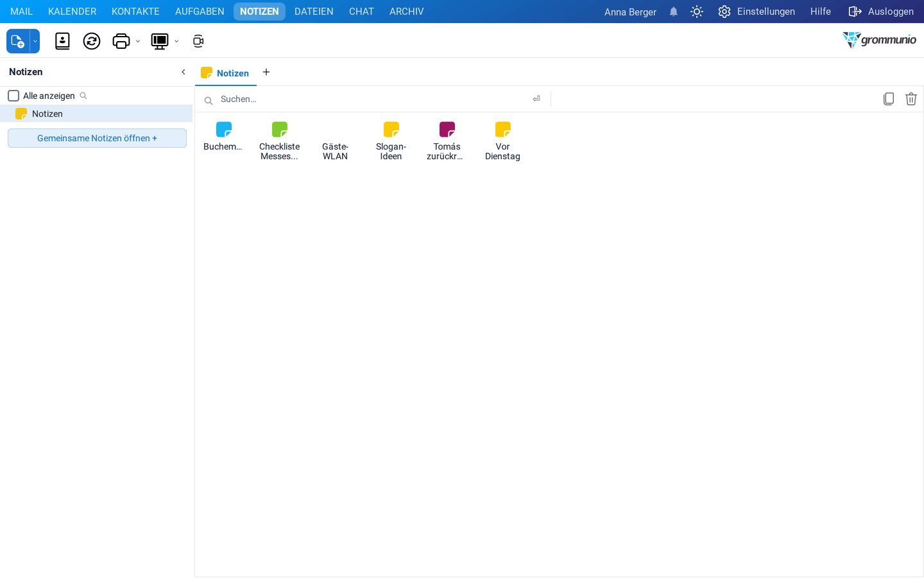The width and height of the screenshot is (924, 578).
Task: Click the delete trash icon
Action: click(911, 99)
